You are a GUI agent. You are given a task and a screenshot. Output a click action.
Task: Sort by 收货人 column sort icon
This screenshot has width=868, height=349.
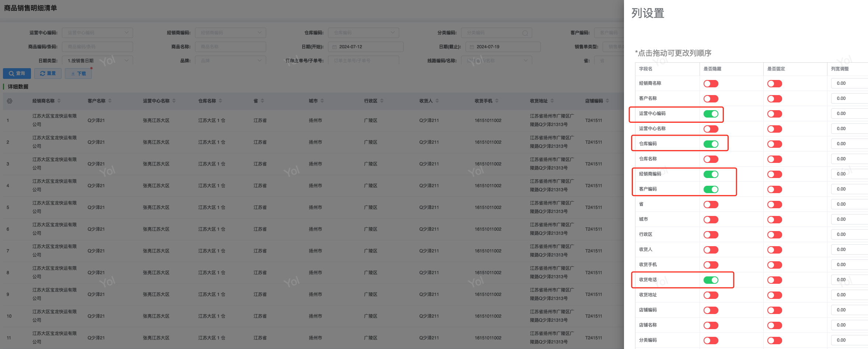click(437, 101)
